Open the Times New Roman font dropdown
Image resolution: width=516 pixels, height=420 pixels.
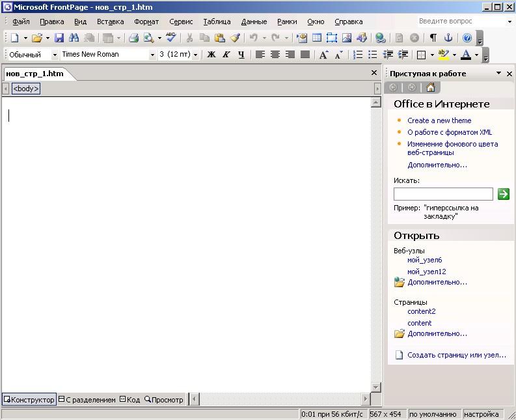(152, 55)
